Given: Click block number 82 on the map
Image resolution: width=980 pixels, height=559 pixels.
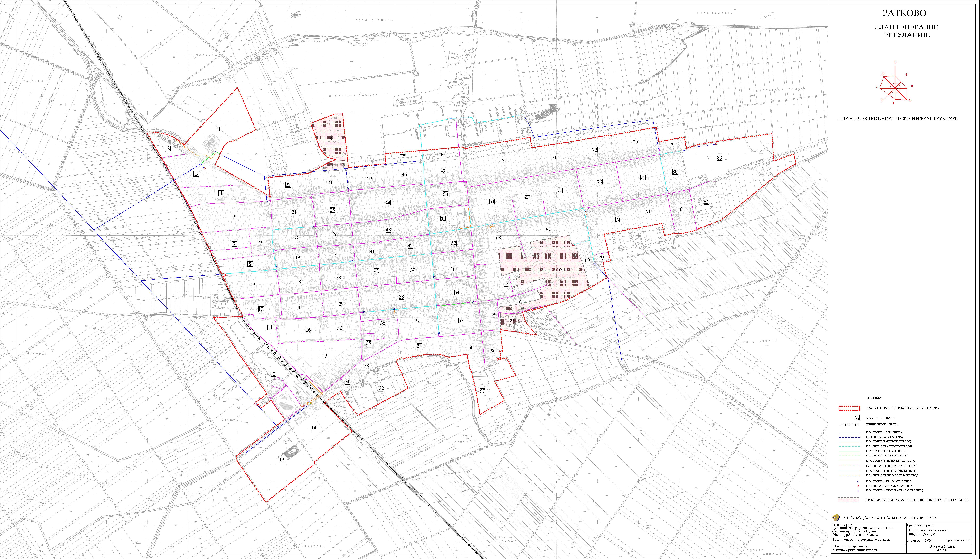Looking at the screenshot, I should 706,202.
